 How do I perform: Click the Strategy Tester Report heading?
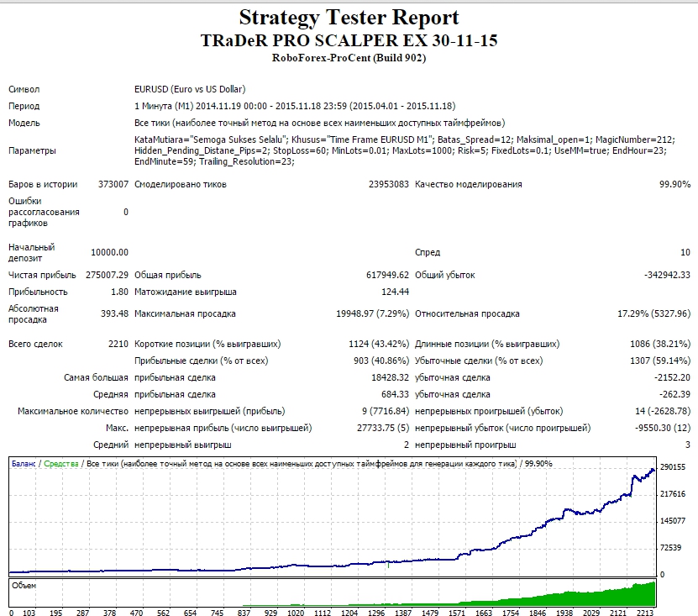point(349,18)
